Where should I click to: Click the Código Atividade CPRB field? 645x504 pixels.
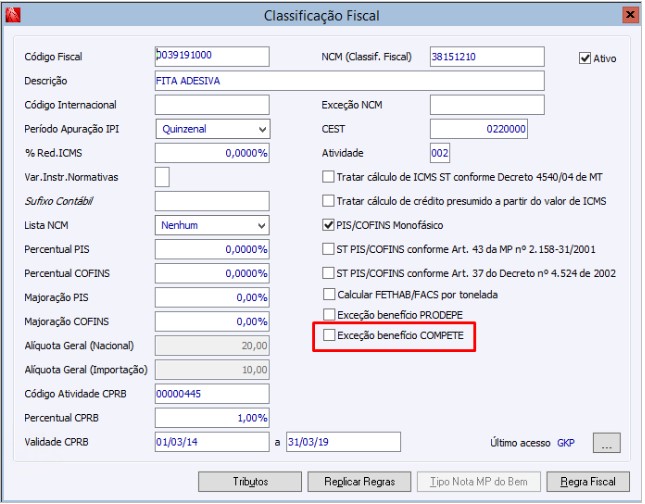click(x=212, y=394)
